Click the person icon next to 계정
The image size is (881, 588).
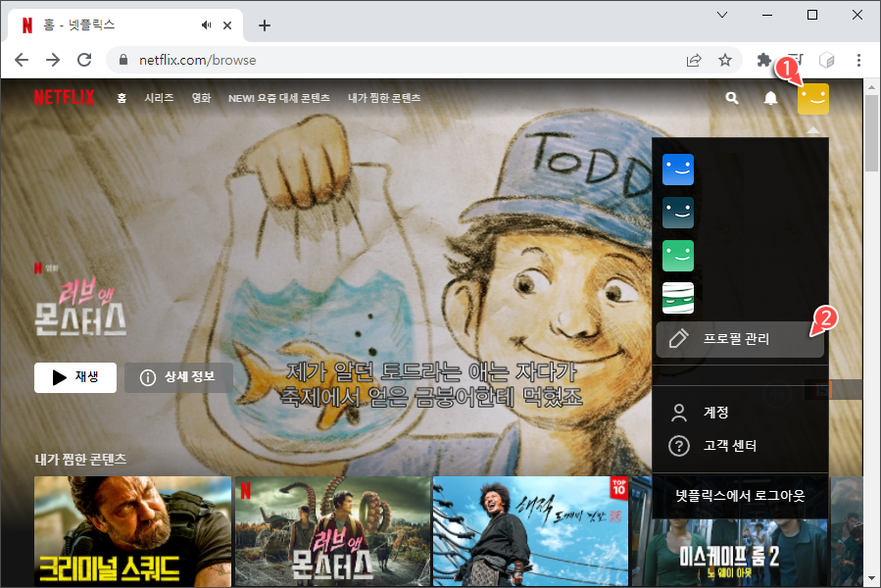[678, 413]
